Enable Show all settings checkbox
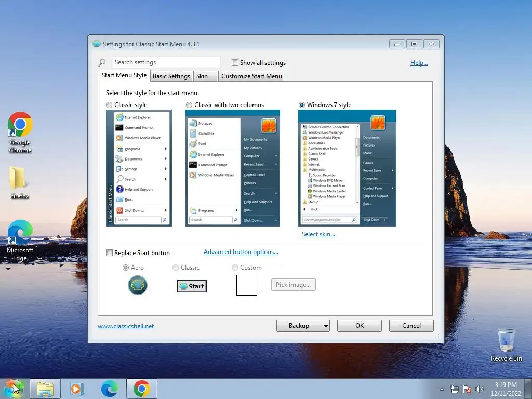 point(235,62)
